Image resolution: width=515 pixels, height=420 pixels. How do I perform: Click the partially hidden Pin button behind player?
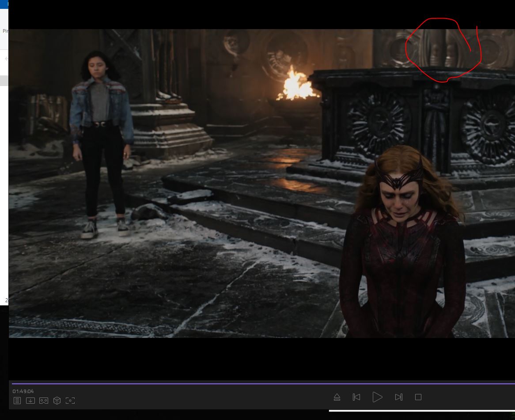tap(5, 31)
